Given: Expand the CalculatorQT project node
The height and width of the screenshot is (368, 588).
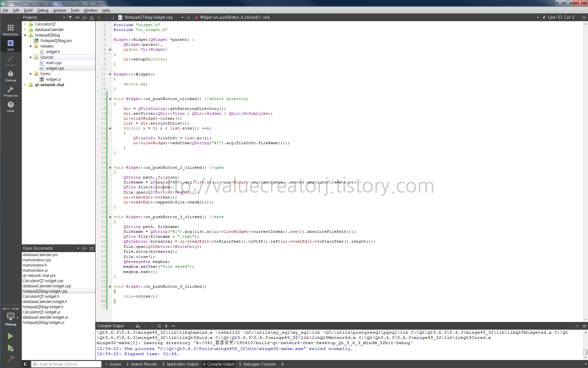Looking at the screenshot, I should point(25,24).
